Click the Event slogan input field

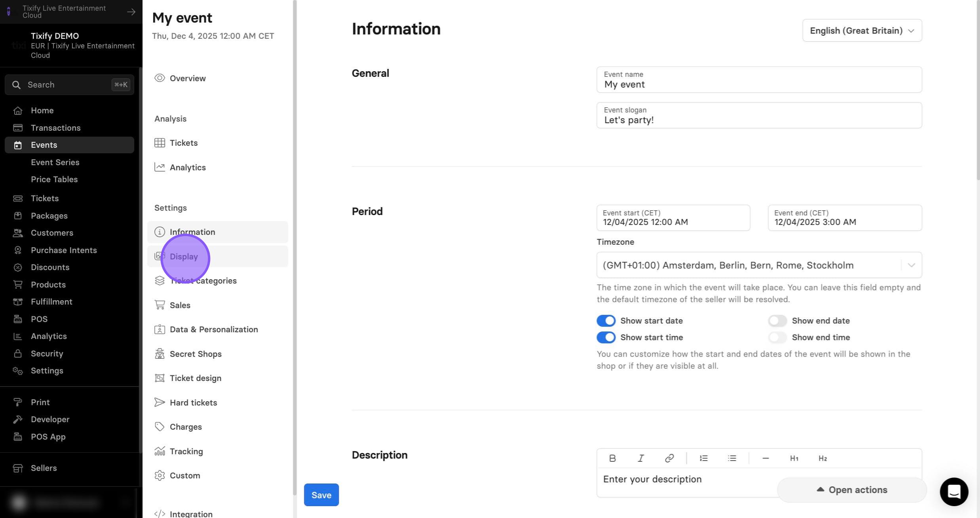tap(759, 115)
